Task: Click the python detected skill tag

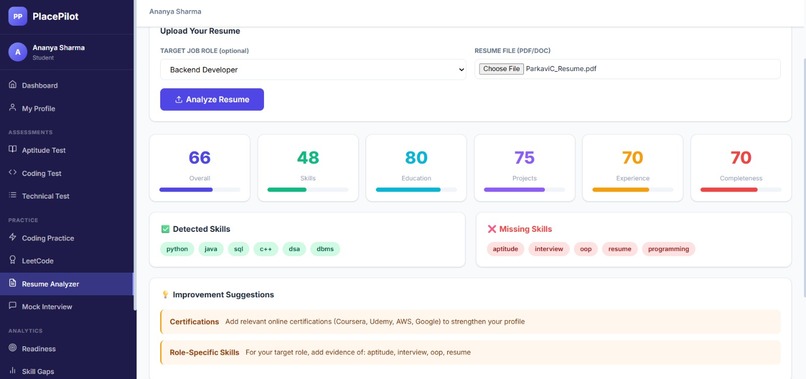Action: point(177,249)
